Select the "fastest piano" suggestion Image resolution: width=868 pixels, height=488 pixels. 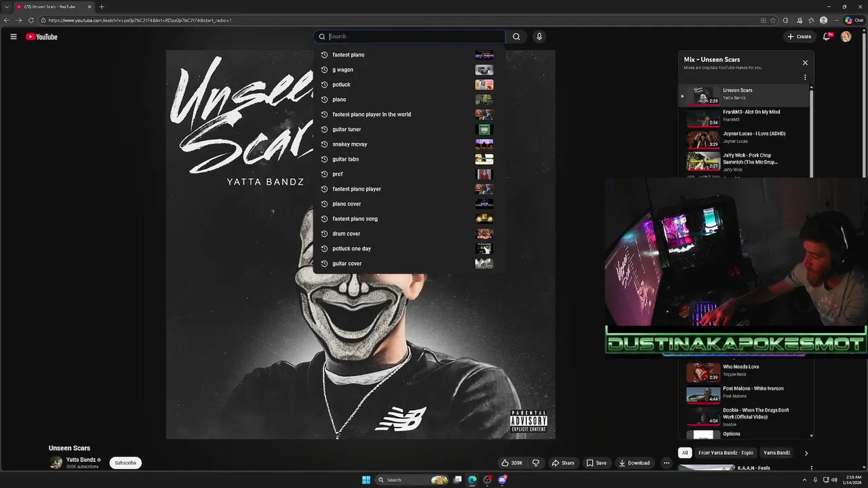click(408, 55)
